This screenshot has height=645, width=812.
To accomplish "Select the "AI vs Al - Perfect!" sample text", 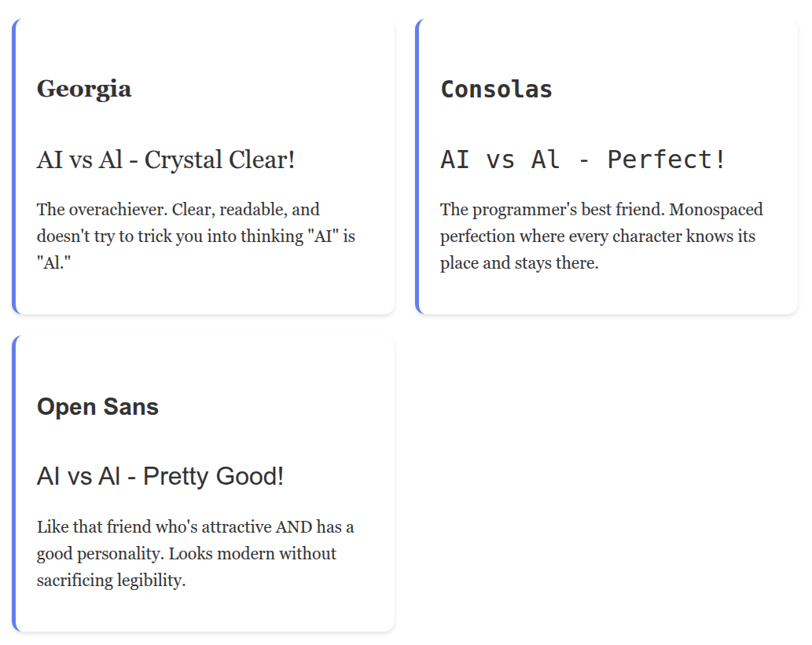I will coord(582,159).
